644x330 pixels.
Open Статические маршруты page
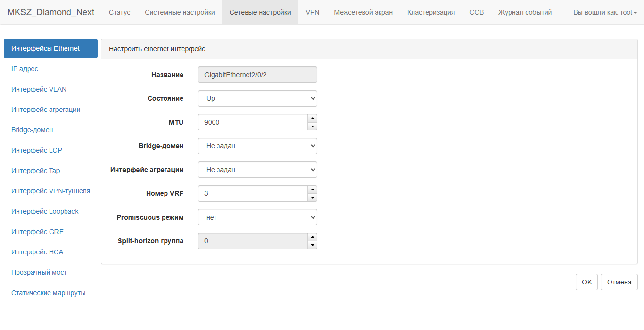[50, 293]
